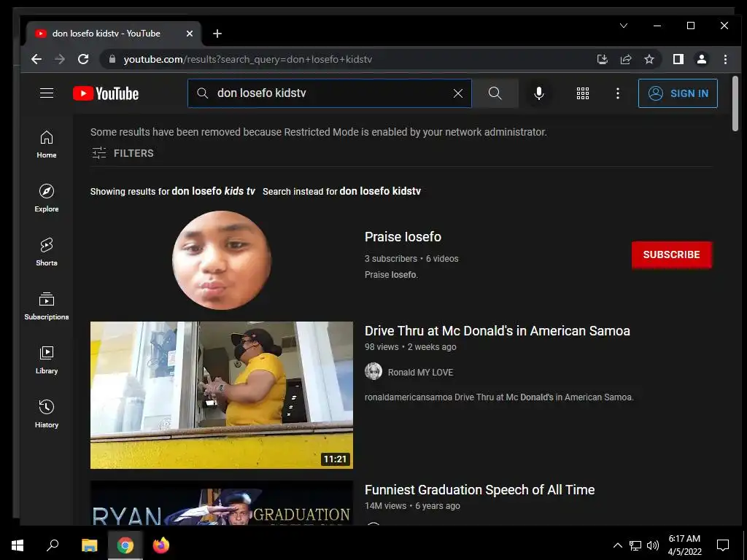The height and width of the screenshot is (560, 747).
Task: Open History in sidebar
Action: [47, 413]
